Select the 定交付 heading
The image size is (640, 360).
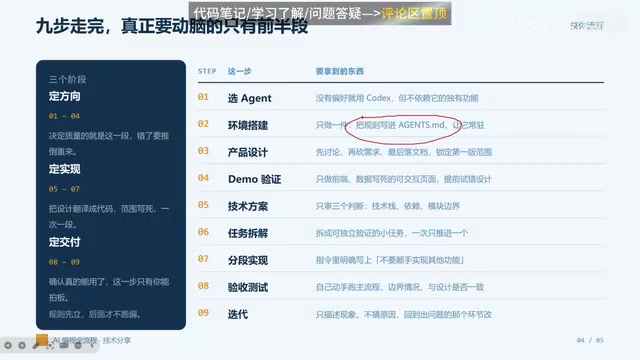pyautogui.click(x=64, y=242)
